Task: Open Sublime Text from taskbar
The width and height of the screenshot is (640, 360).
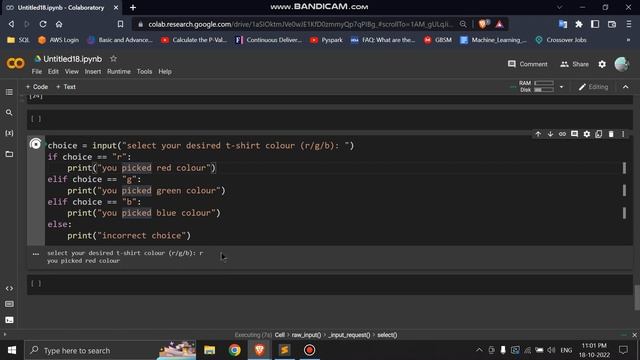Action: click(284, 350)
